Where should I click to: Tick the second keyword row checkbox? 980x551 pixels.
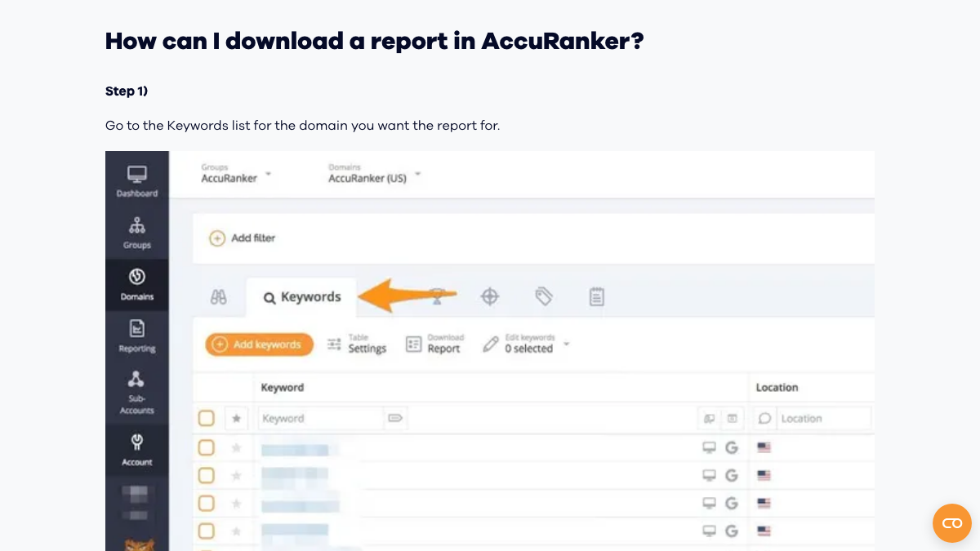click(207, 475)
